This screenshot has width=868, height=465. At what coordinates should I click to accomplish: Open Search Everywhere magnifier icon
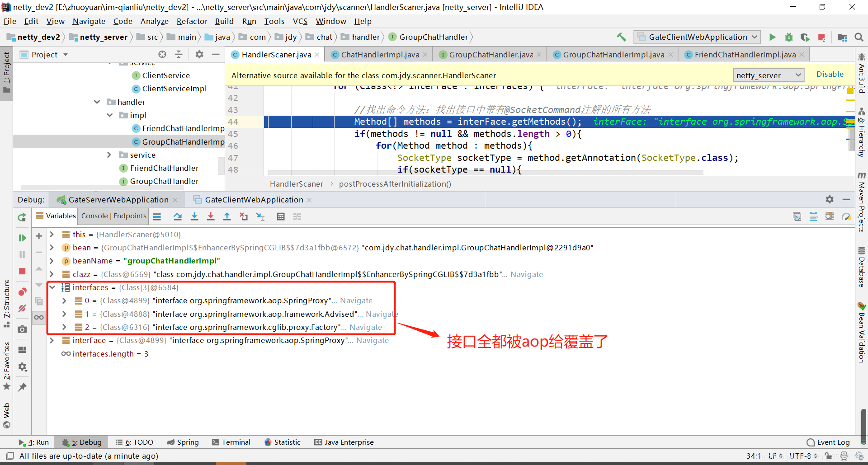[x=859, y=37]
